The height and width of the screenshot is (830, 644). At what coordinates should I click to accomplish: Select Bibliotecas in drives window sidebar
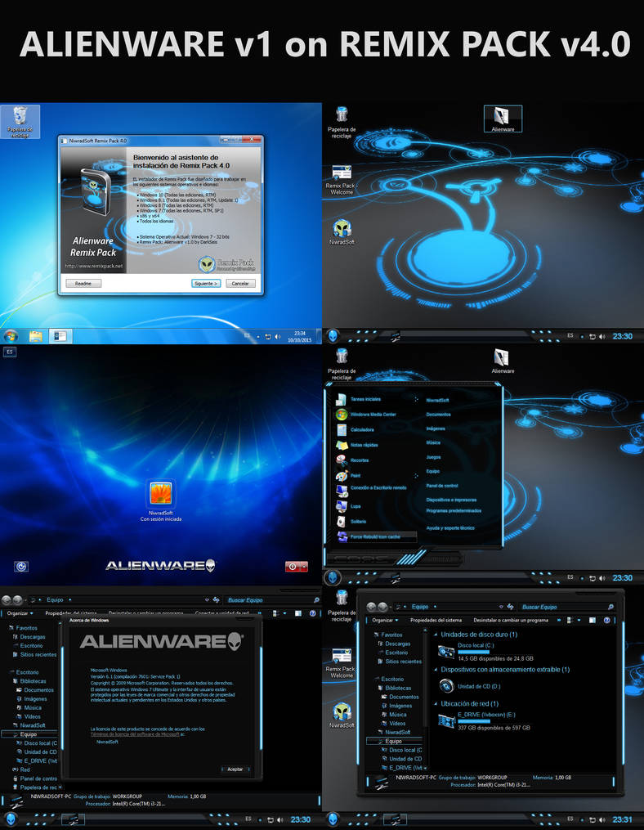(x=395, y=689)
